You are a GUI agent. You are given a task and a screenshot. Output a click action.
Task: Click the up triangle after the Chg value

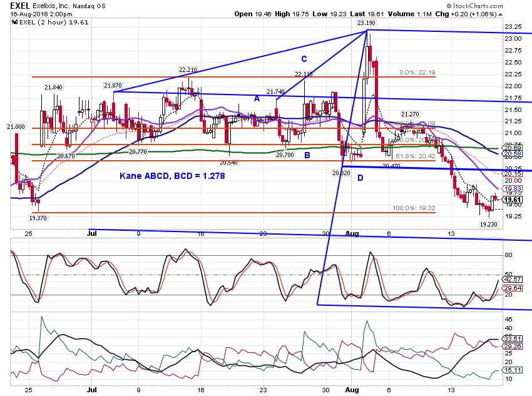[501, 14]
